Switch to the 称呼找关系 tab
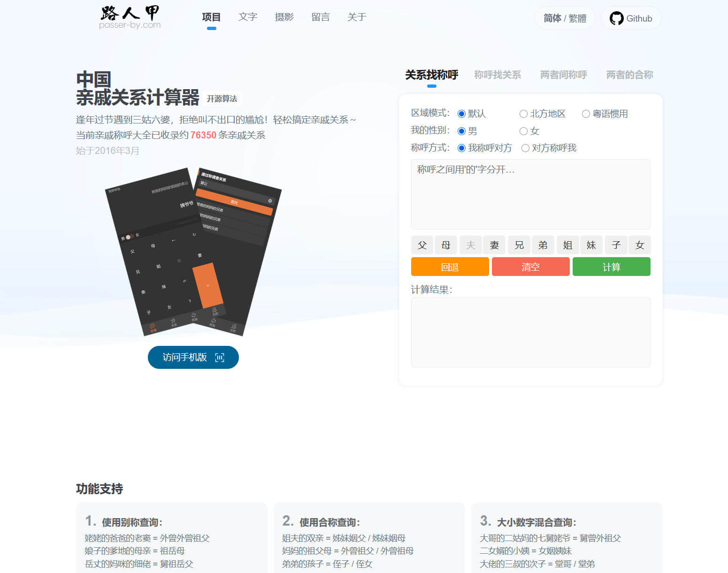728x573 pixels. tap(498, 74)
